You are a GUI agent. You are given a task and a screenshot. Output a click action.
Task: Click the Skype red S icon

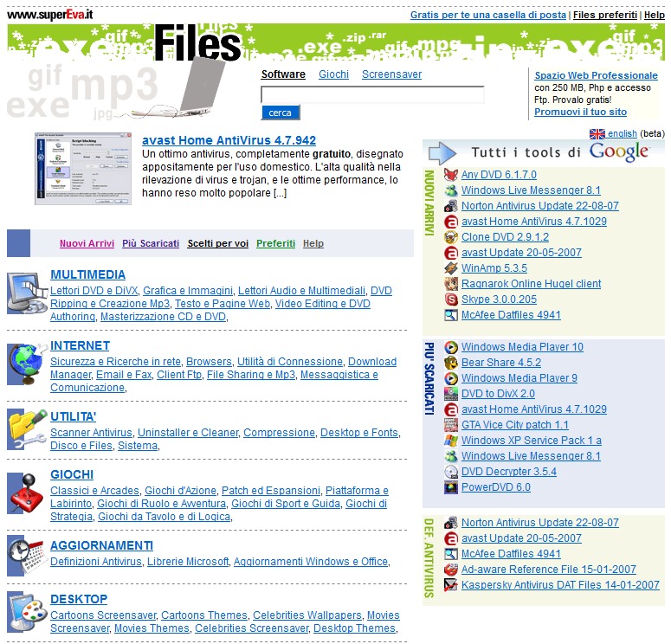(x=450, y=299)
